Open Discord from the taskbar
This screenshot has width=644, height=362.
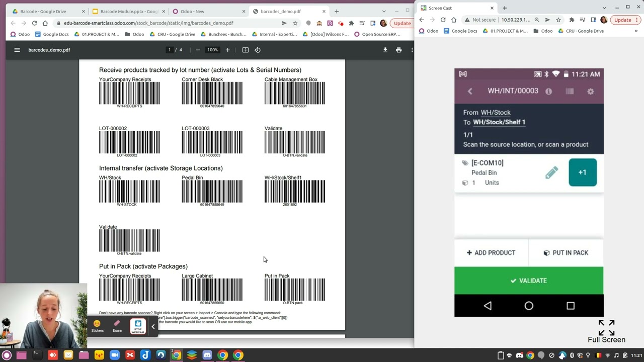[207, 355]
